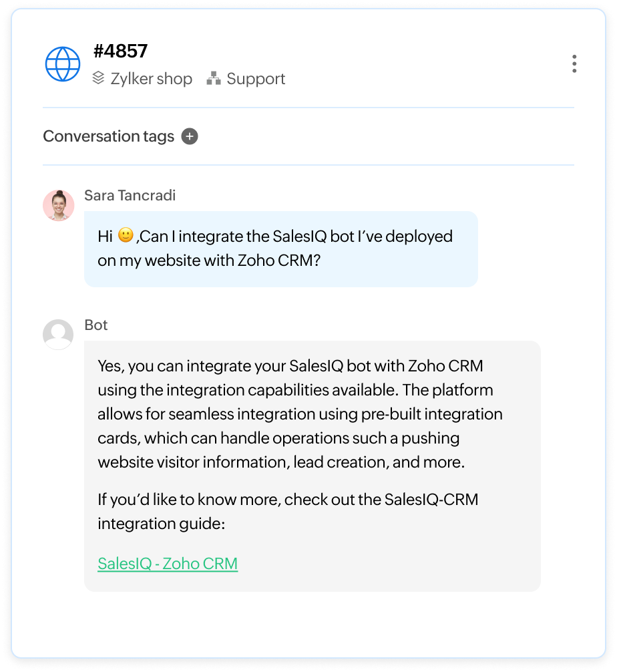Select the Support label text
The image size is (617, 672).
256,79
